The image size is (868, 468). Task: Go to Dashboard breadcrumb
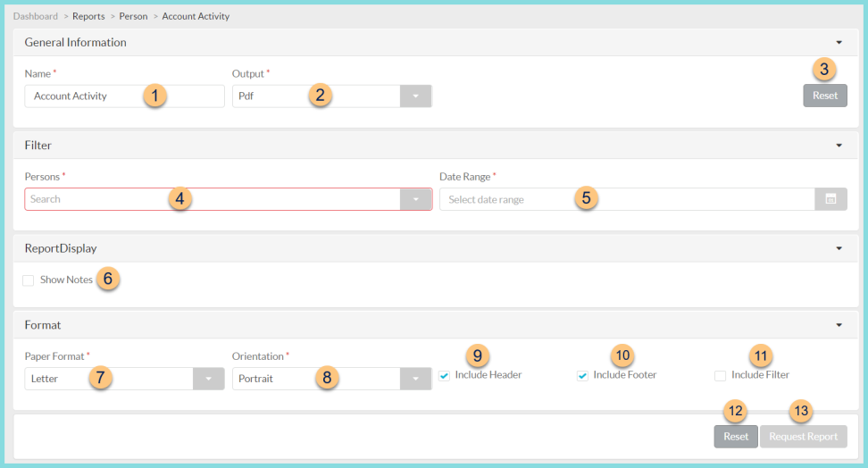[36, 16]
